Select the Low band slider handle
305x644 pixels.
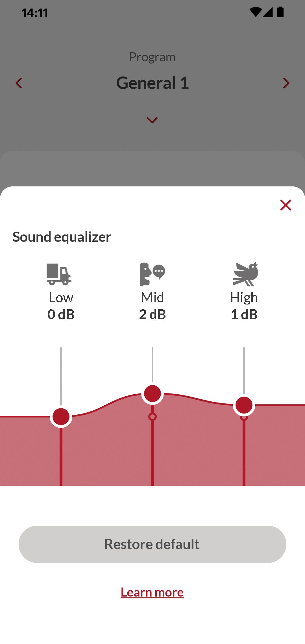(61, 417)
